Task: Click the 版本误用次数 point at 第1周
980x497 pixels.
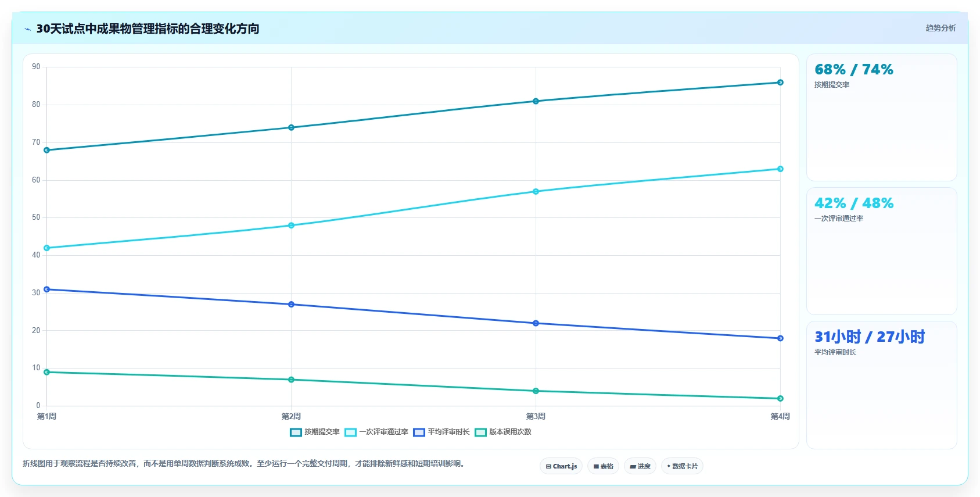Action: (47, 372)
